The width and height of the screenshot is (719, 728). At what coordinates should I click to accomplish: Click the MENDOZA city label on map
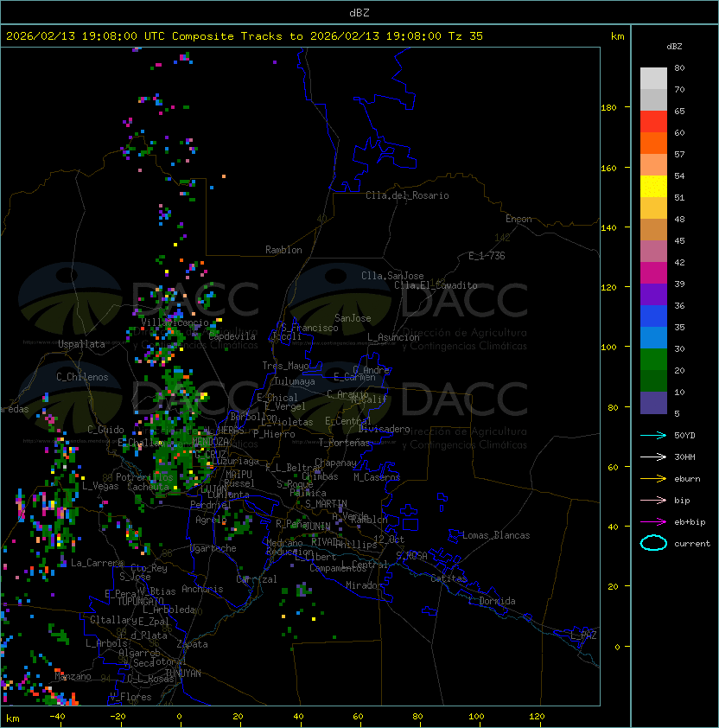pos(210,441)
